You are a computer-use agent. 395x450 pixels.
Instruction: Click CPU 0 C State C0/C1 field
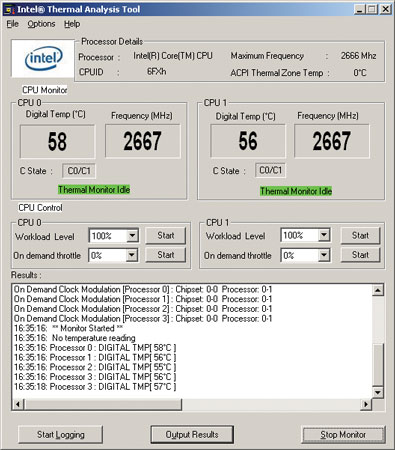79,171
